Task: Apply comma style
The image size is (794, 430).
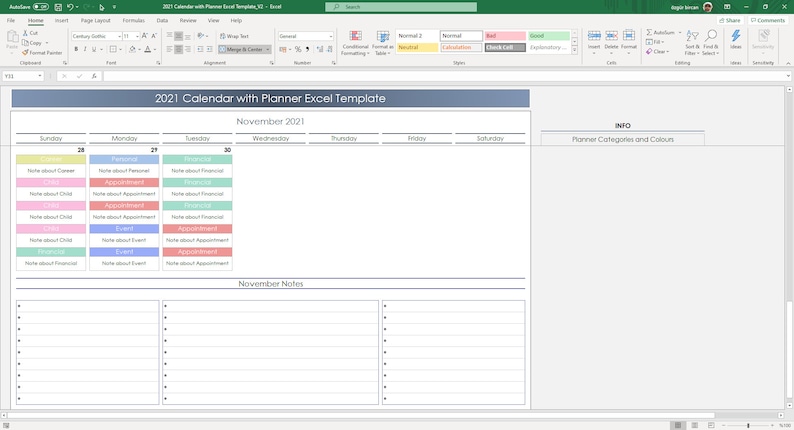Action: pos(307,49)
